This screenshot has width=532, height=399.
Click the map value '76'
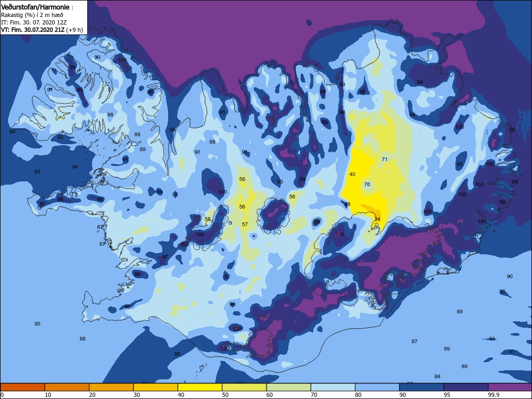pyautogui.click(x=367, y=184)
